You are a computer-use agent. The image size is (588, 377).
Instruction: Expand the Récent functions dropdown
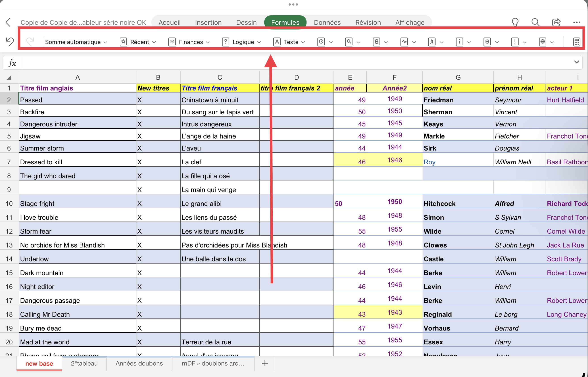138,42
